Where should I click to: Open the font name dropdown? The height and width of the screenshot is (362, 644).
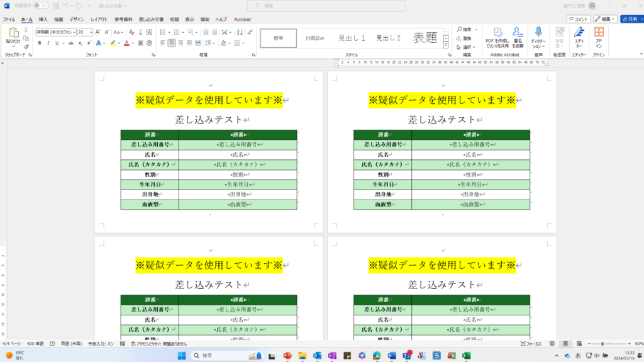pos(74,32)
